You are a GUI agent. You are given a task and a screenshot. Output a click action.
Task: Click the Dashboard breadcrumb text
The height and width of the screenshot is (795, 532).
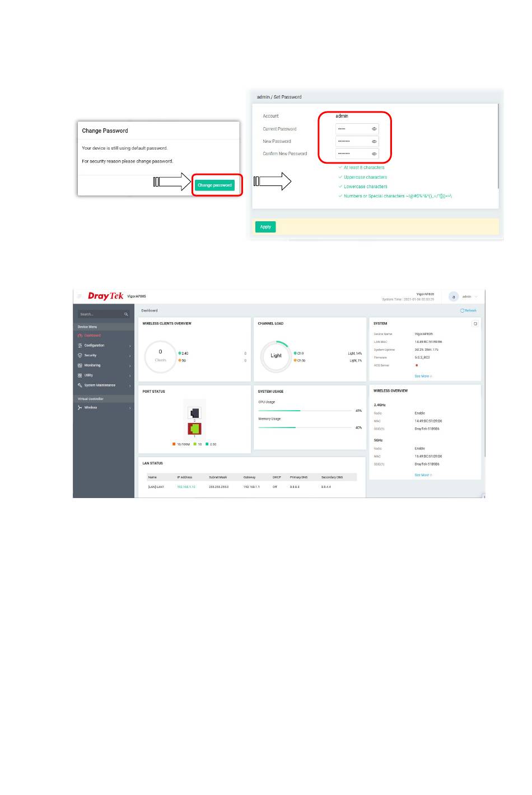[150, 310]
